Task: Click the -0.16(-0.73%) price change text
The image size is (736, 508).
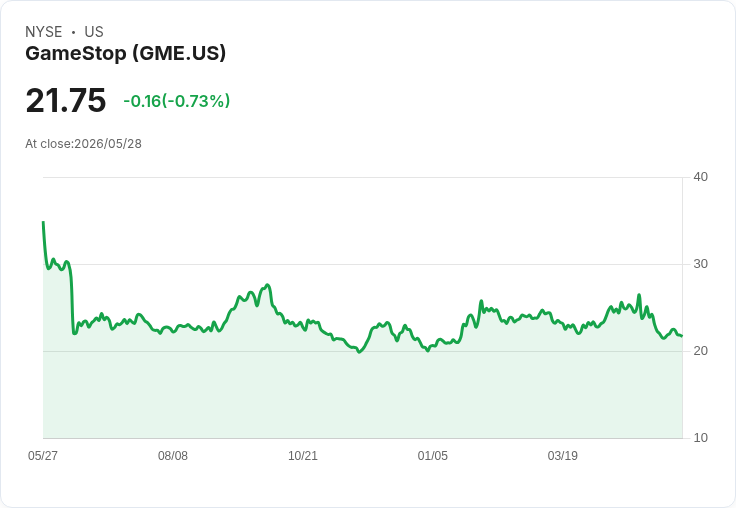Action: 176,101
